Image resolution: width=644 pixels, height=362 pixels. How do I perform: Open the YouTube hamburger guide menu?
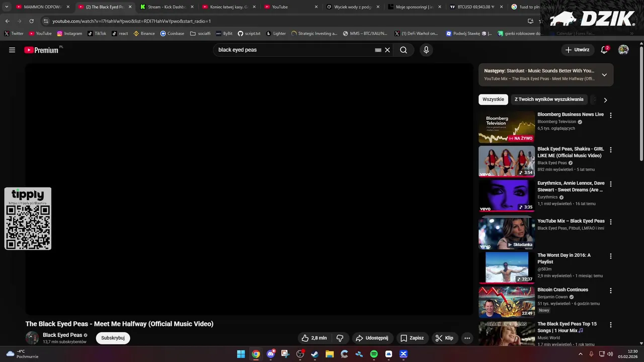coord(12,50)
